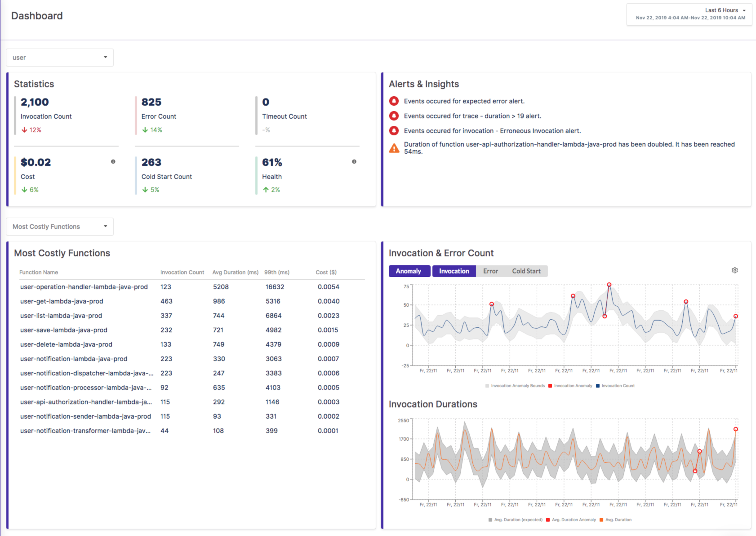Toggle Avg. Duration orange legend swatch
Image resolution: width=756 pixels, height=536 pixels.
point(601,520)
